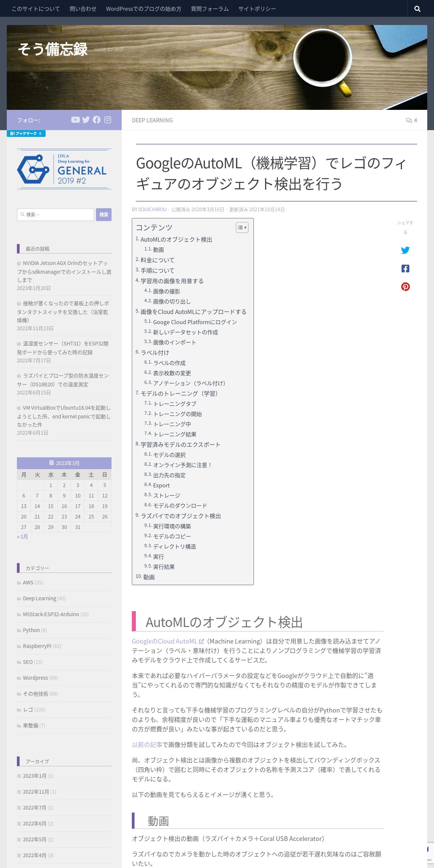Open 問い合わせ menu item
This screenshot has height=868, width=434.
click(x=83, y=9)
